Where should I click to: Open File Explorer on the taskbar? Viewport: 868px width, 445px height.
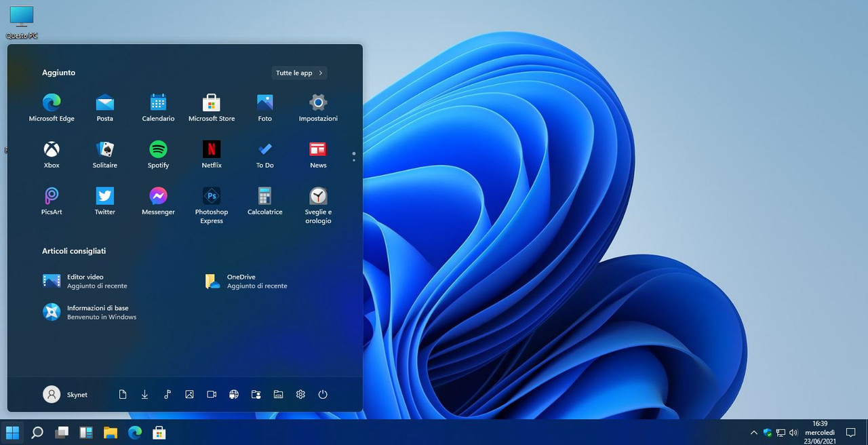tap(111, 432)
